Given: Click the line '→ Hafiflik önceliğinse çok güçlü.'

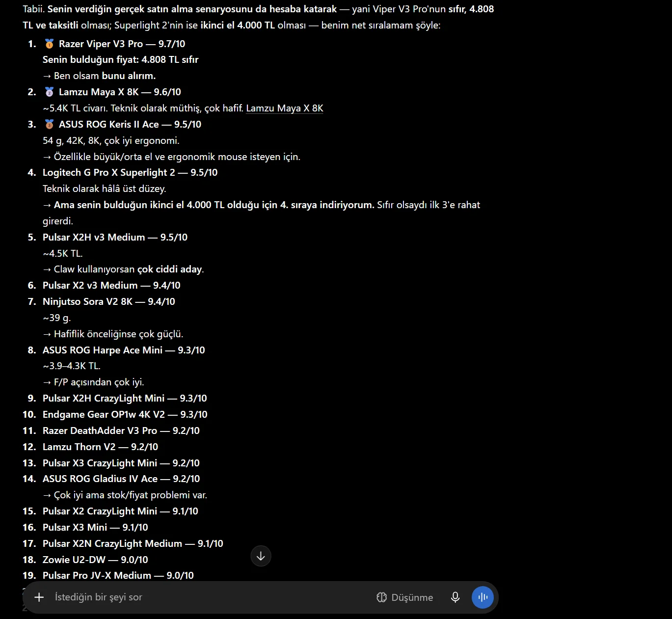Looking at the screenshot, I should (113, 334).
